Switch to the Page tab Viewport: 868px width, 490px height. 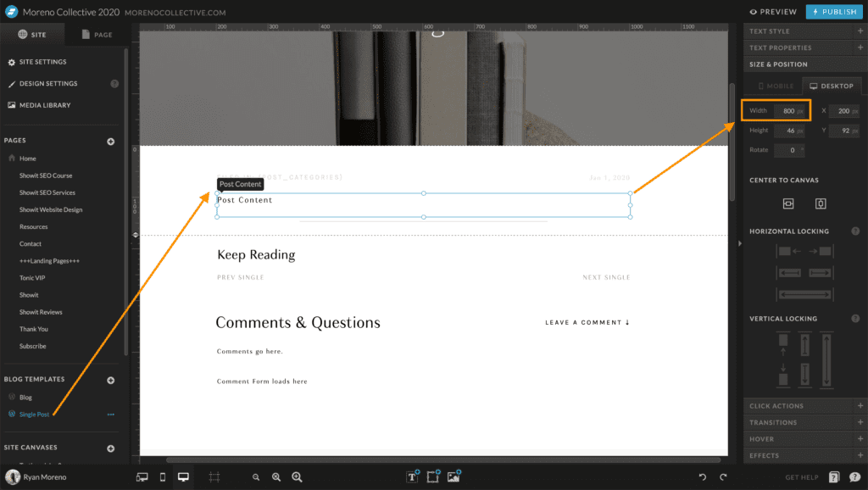[x=96, y=34]
